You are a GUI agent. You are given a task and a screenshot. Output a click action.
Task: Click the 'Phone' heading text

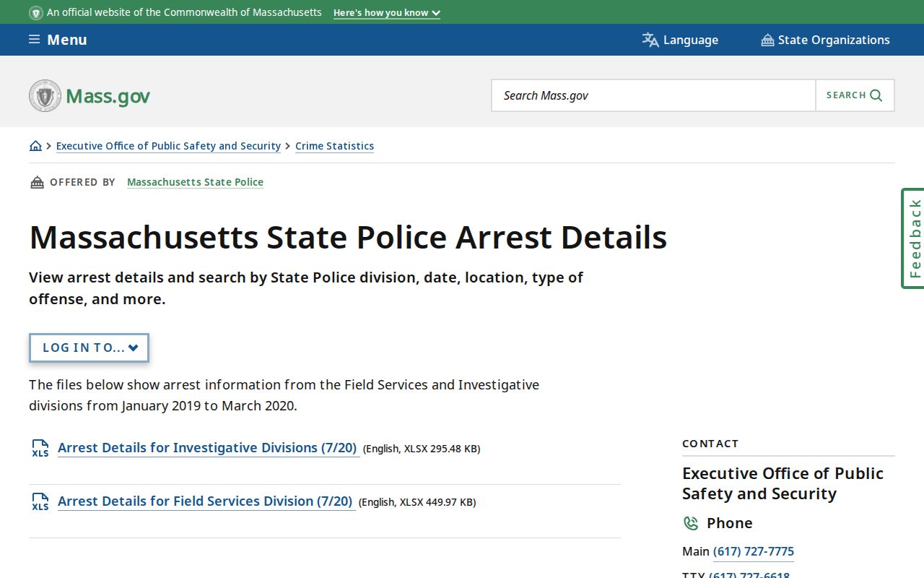[729, 523]
